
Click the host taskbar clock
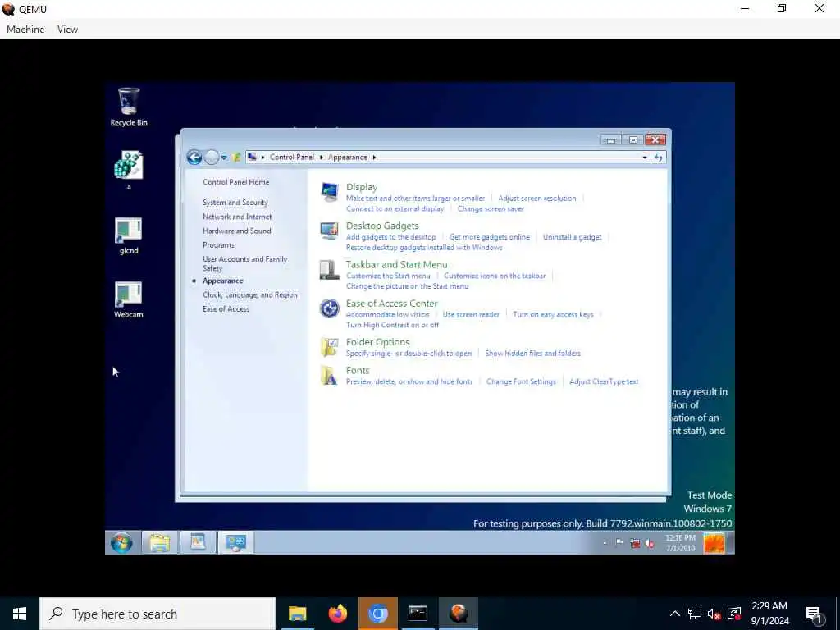[769, 614]
